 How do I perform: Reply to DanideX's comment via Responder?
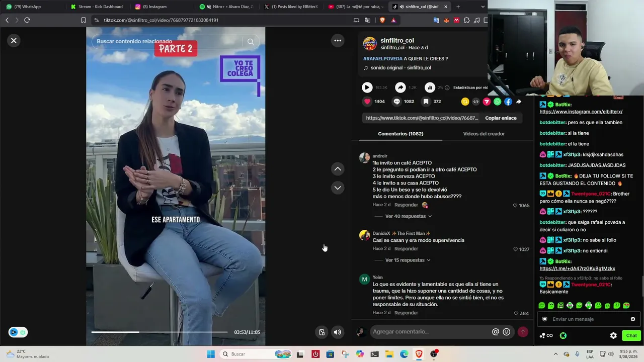[x=406, y=249]
